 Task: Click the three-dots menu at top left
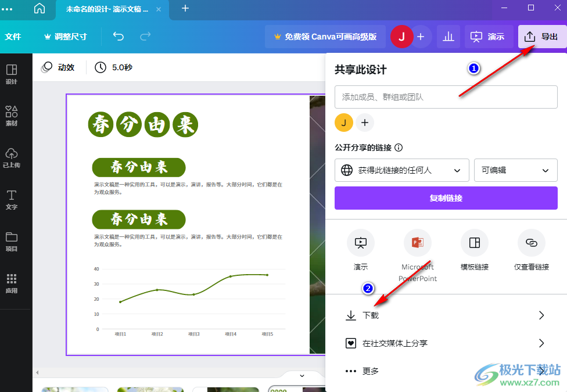7,9
